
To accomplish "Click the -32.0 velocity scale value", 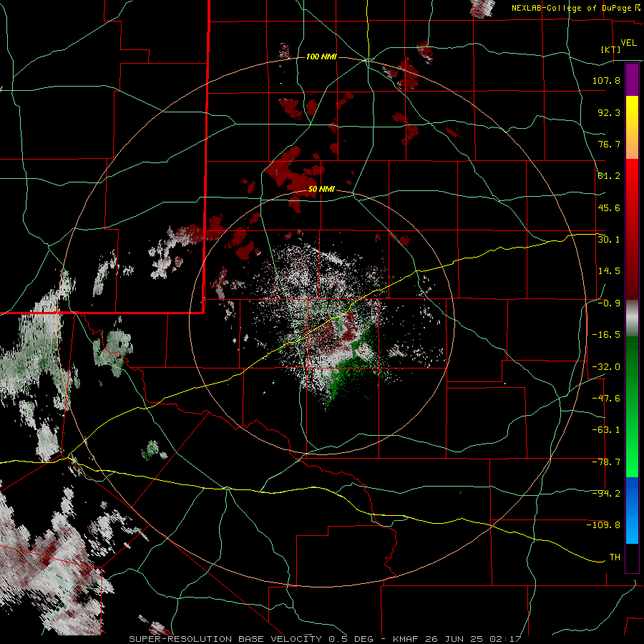I will pos(606,367).
